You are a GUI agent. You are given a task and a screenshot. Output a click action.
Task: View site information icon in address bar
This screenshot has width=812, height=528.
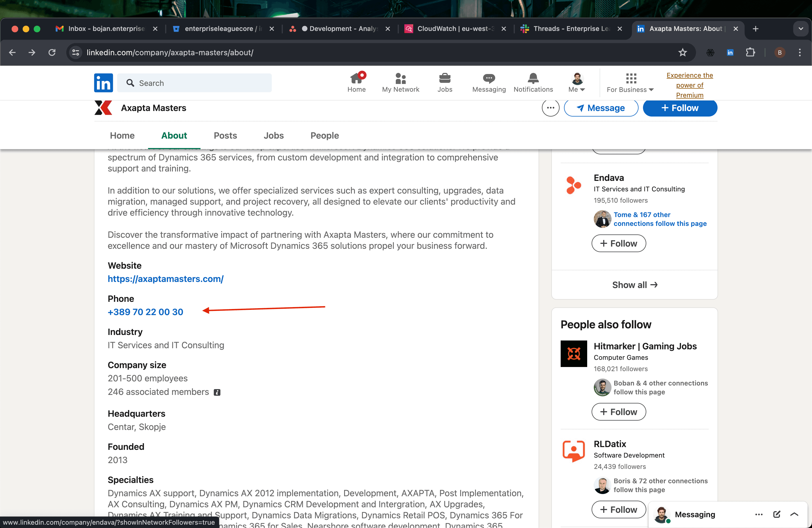click(x=76, y=52)
